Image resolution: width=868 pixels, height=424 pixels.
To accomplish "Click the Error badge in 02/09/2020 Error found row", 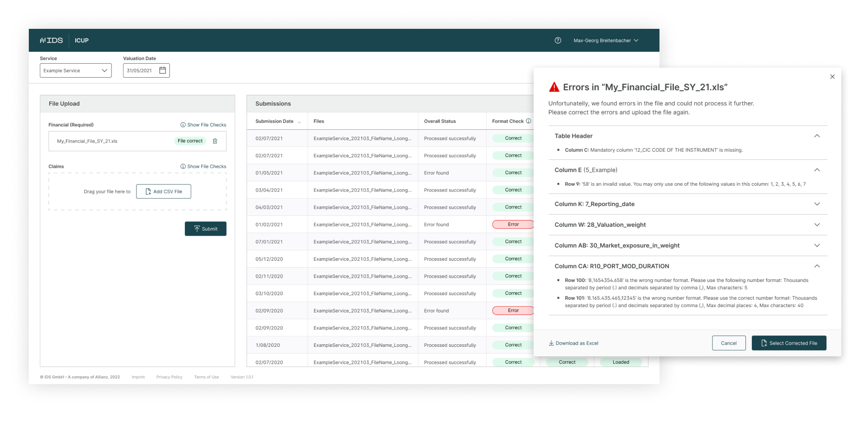I will (x=513, y=310).
